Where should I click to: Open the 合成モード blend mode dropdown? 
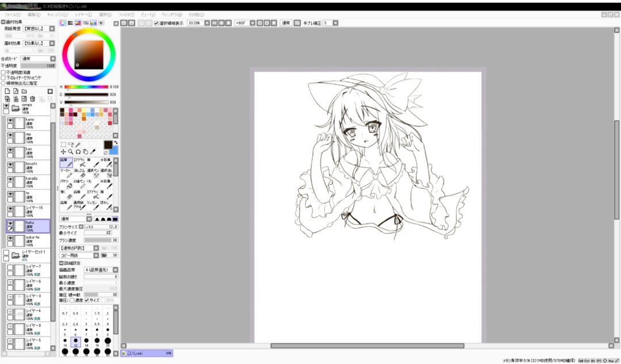[x=53, y=59]
